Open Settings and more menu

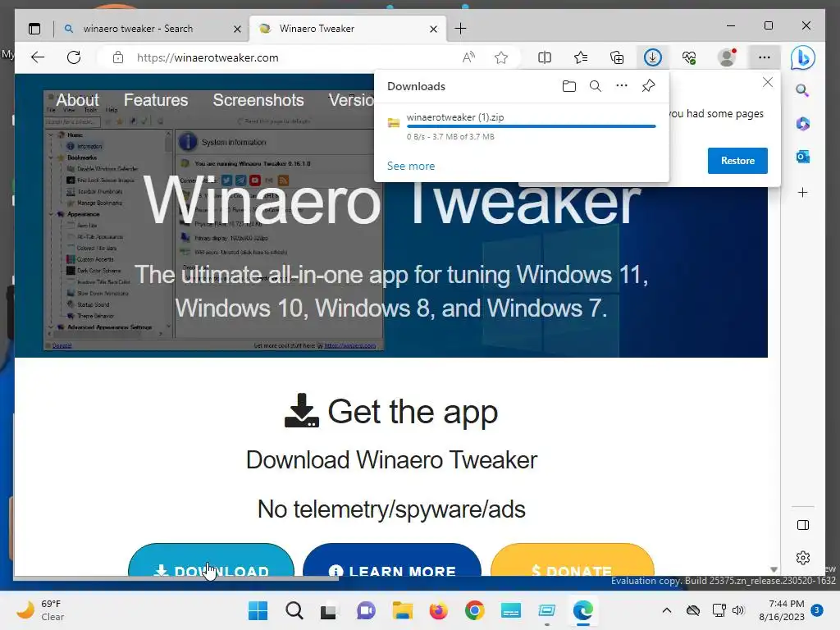coord(765,57)
